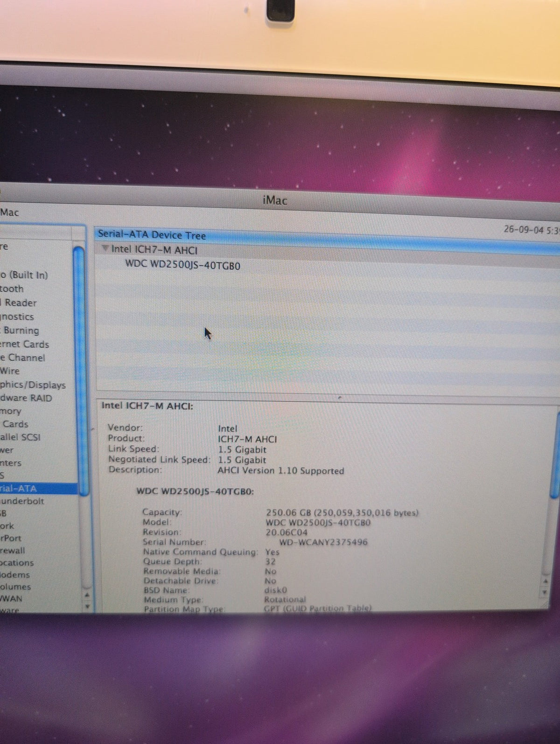Click the iMac window title
This screenshot has height=744, width=560.
coord(275,200)
